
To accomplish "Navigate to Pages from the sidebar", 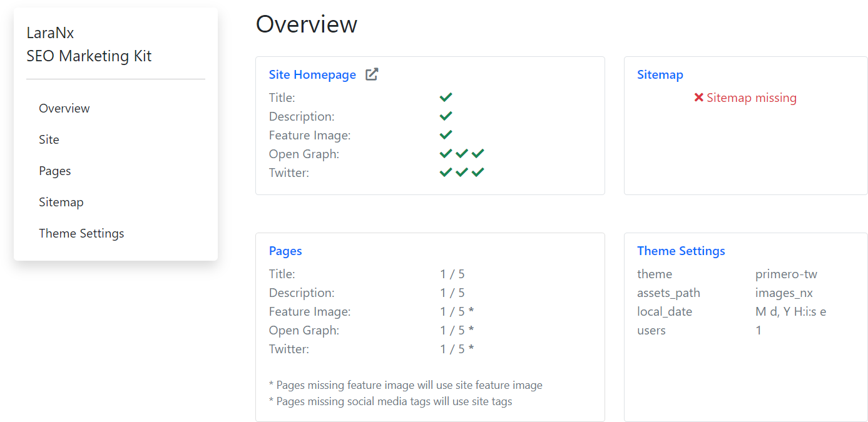I will point(54,171).
